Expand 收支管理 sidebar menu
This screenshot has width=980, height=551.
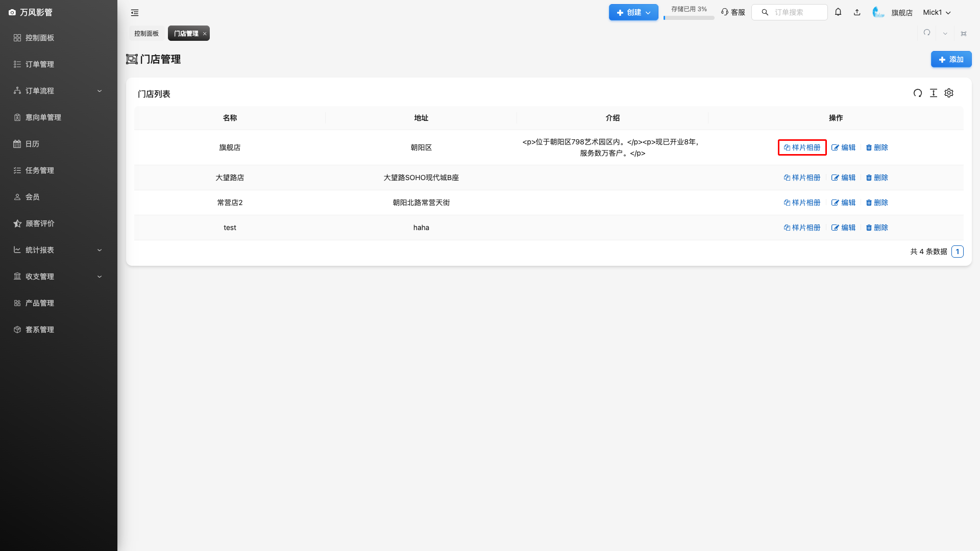59,277
